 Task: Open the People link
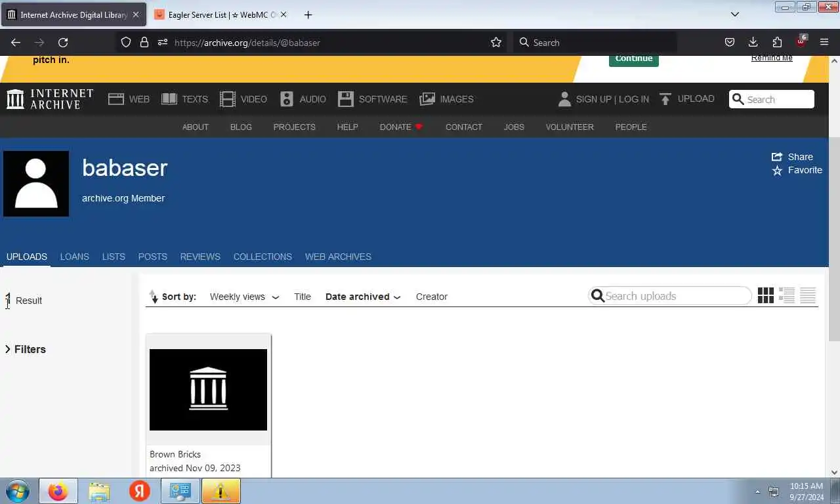point(631,127)
